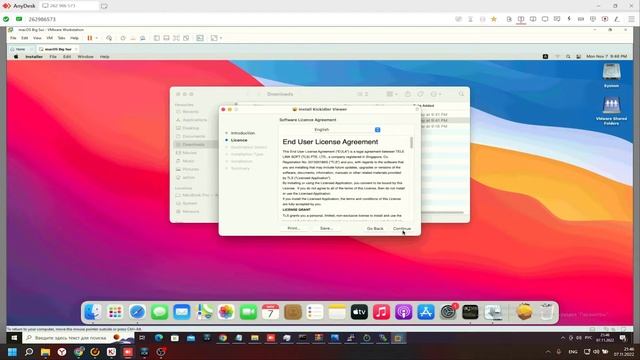Open the VMware Tabs menu
The height and width of the screenshot is (360, 640).
tap(61, 38)
